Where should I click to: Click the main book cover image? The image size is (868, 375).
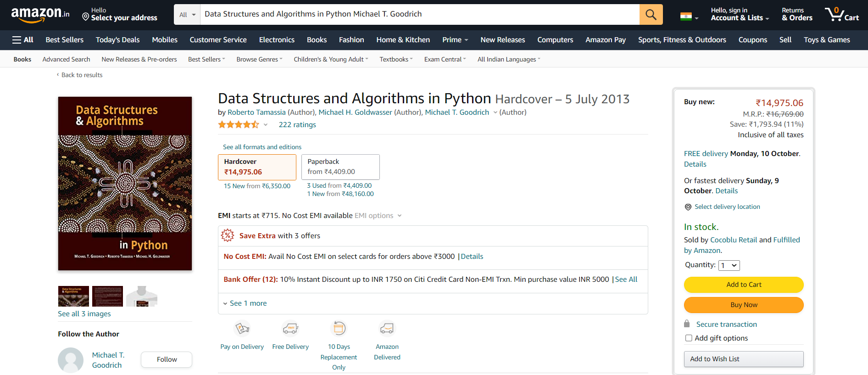125,184
